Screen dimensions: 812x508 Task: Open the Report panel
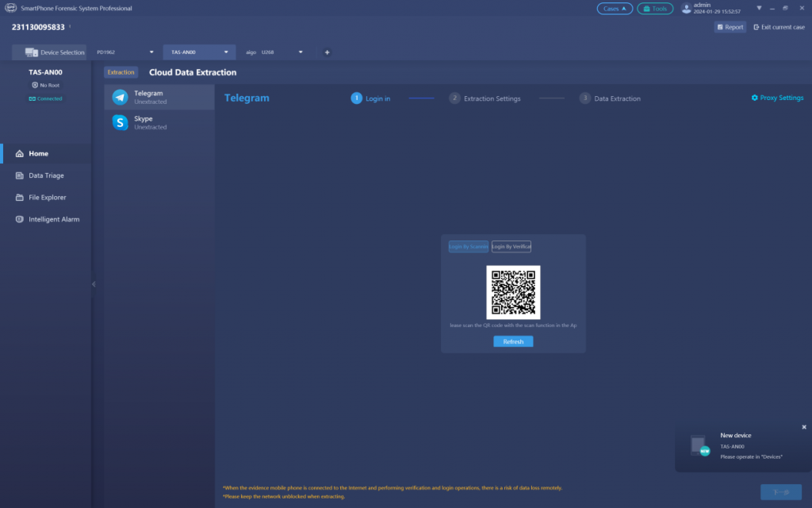[x=729, y=26]
